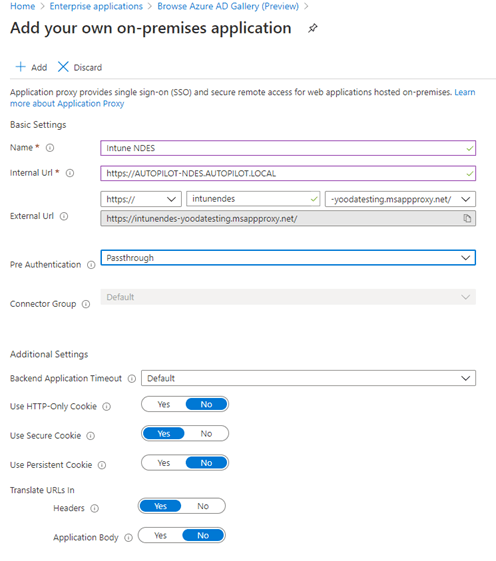496x561 pixels.
Task: Copy the External Url to clipboard
Action: 467,218
